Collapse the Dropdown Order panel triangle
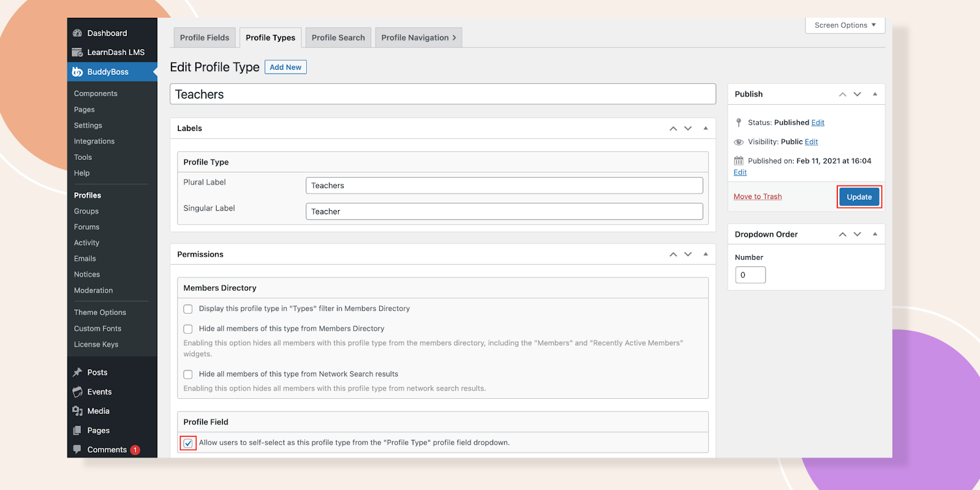 875,234
